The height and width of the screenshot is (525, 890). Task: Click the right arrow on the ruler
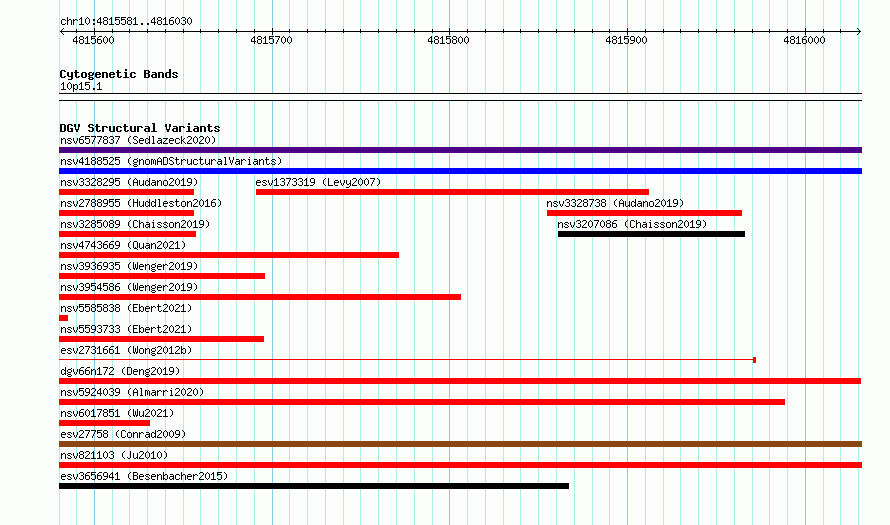coord(859,32)
